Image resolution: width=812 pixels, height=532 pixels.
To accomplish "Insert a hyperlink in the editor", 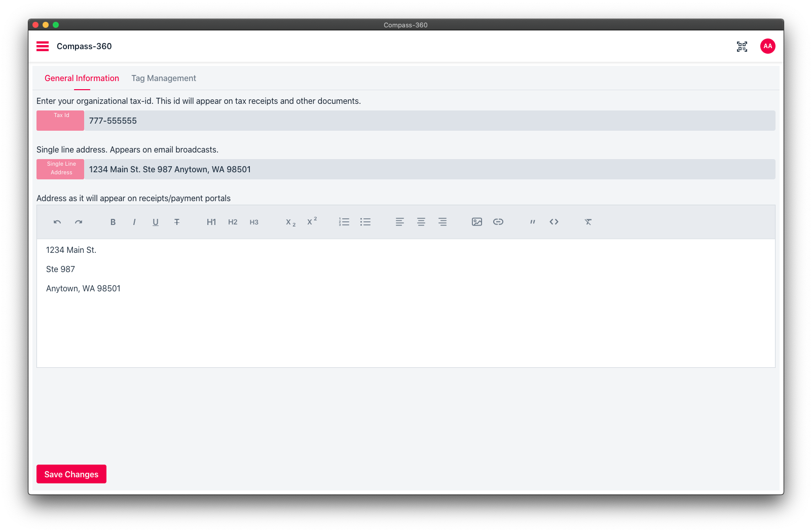I will coord(498,222).
